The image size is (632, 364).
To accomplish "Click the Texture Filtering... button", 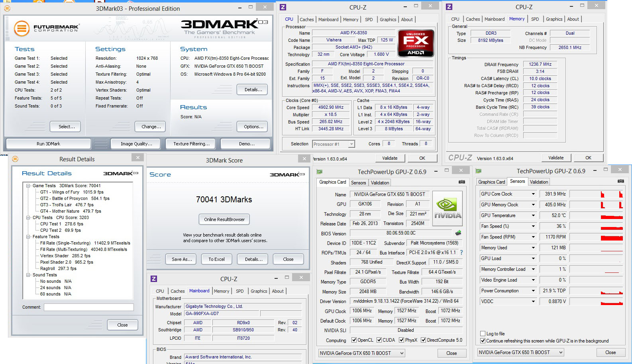I will point(191,144).
